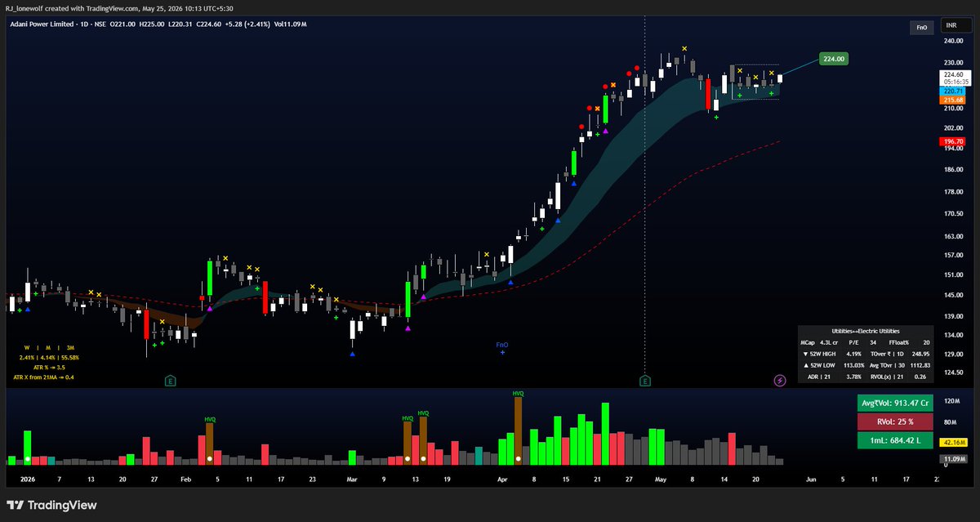Click the 113.03% value in stats table
Screen dimensions: 980x522
tap(853, 367)
